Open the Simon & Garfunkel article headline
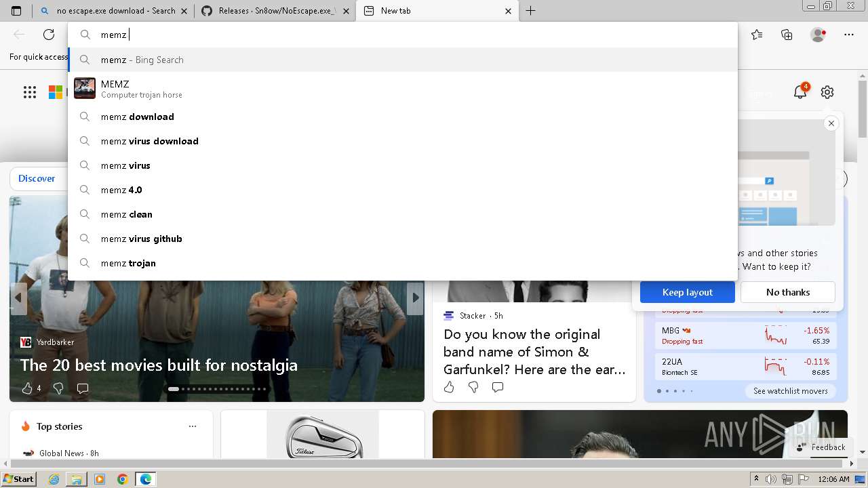Screen dimensions: 868x488 (534, 352)
